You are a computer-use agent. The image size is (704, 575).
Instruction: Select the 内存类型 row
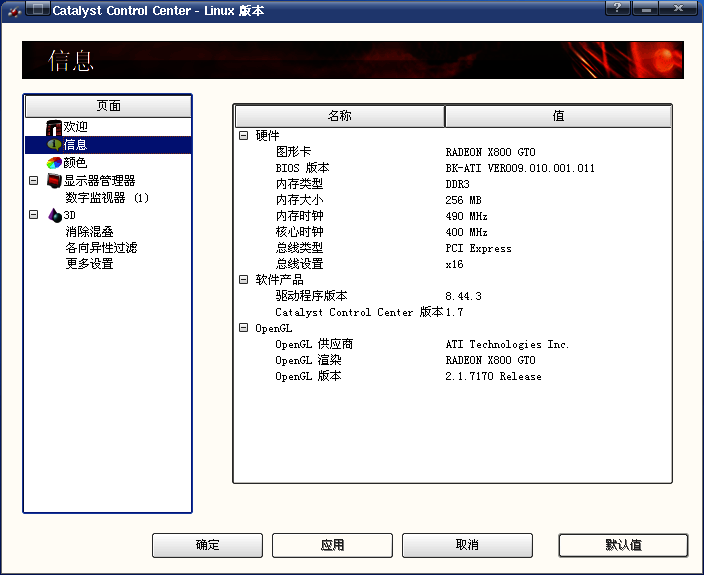[299, 184]
